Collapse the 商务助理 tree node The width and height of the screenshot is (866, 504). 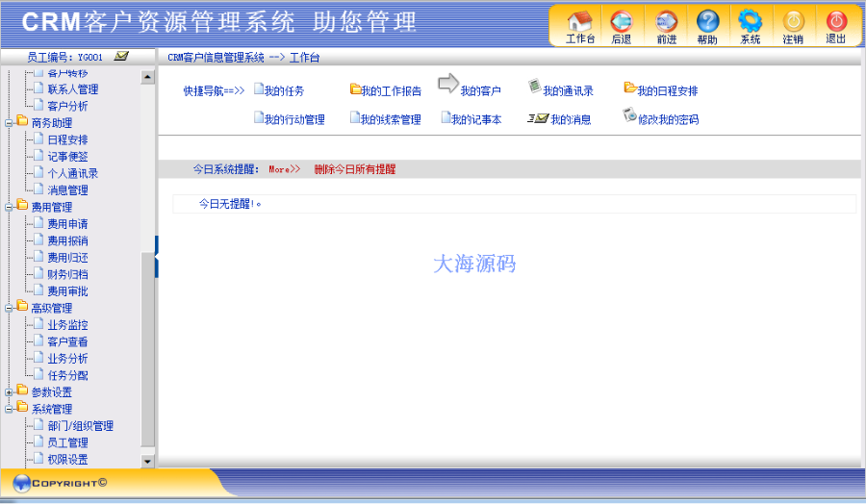click(x=9, y=123)
